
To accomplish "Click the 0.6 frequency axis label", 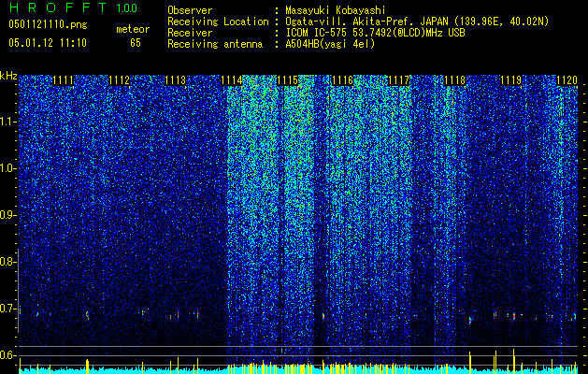I will (7, 355).
